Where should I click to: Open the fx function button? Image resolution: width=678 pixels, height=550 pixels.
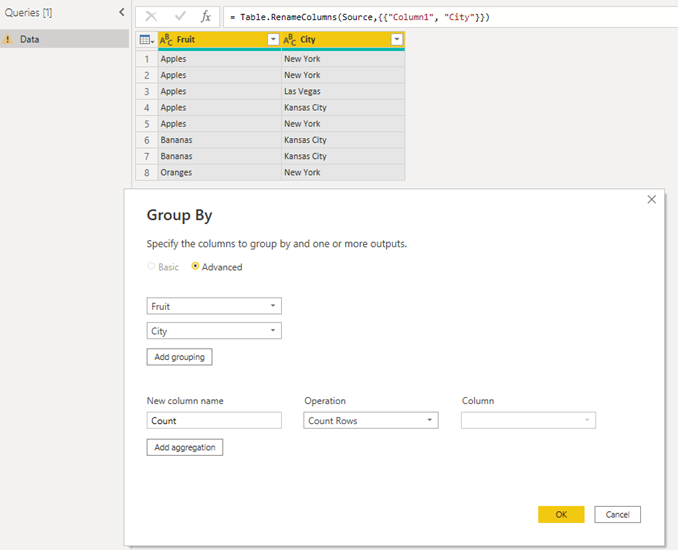(206, 17)
